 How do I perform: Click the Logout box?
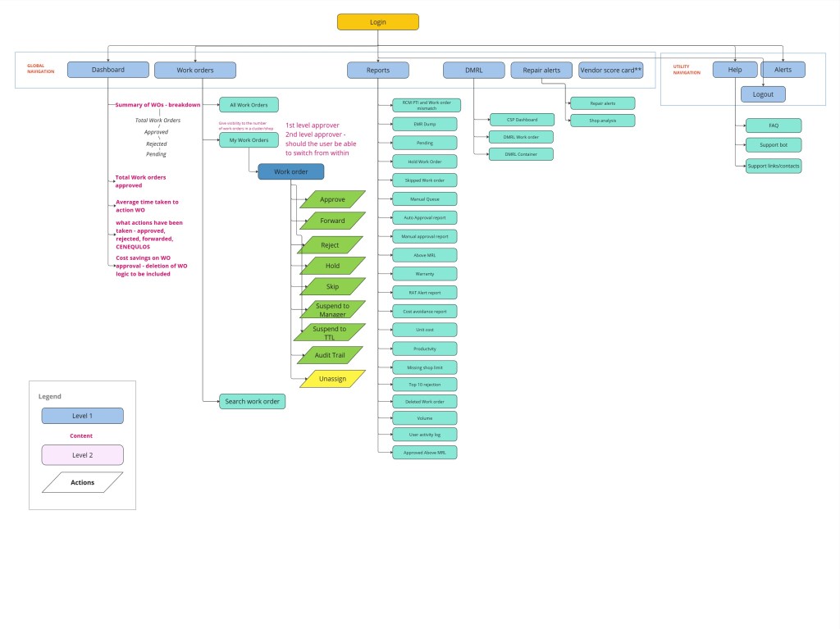pos(763,94)
